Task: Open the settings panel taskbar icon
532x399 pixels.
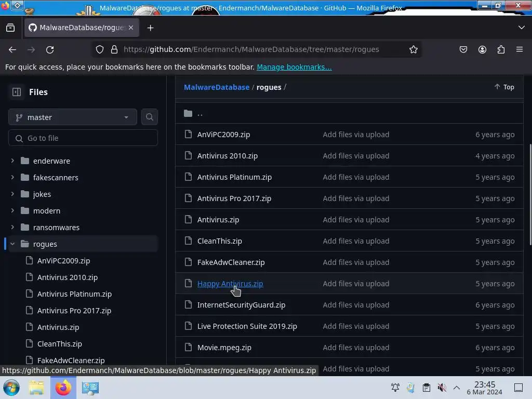Action: point(90,388)
